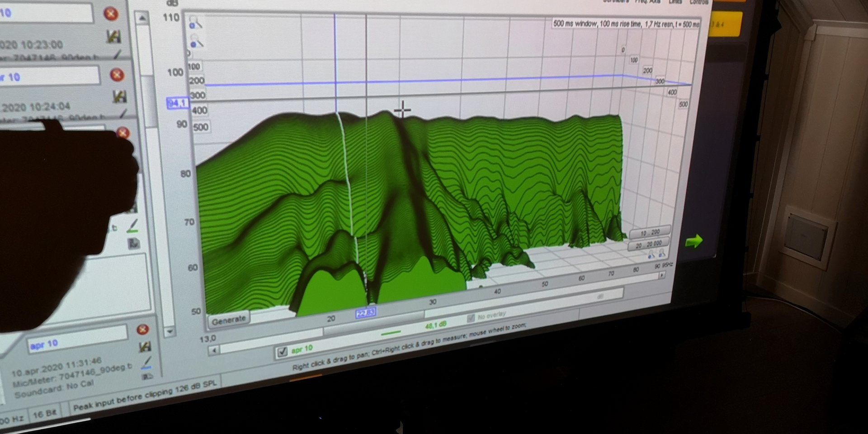Screen dimensions: 868x434
Task: Click the 'Mic/Meter: 7047146_90deg.b' line
Action: (72, 376)
